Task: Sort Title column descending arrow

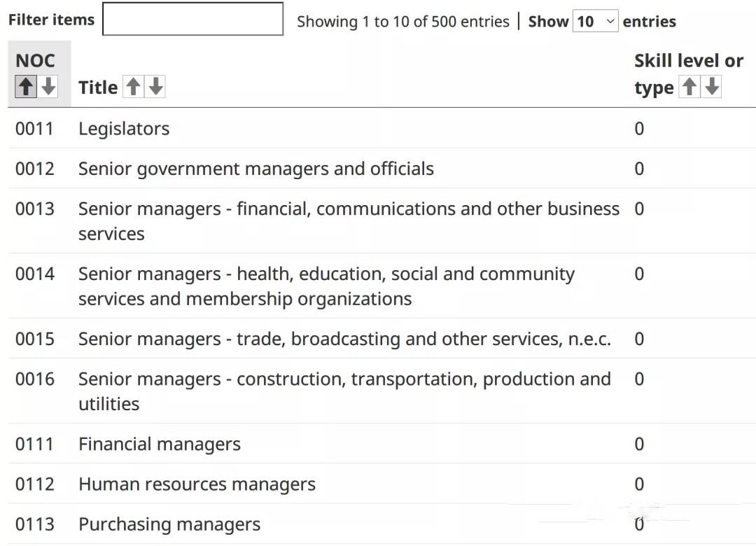Action: [x=155, y=87]
